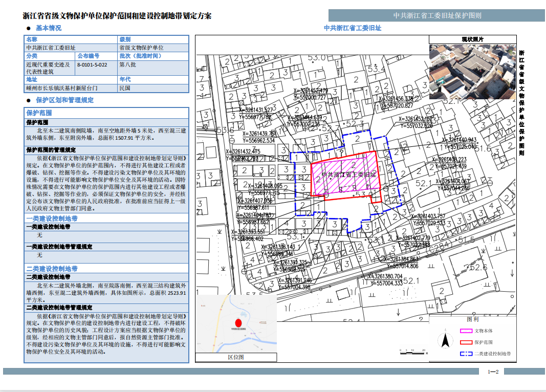Click the hatched 中共浙江省工委旧址 area on map
The width and height of the screenshot is (546, 392).
pos(344,177)
